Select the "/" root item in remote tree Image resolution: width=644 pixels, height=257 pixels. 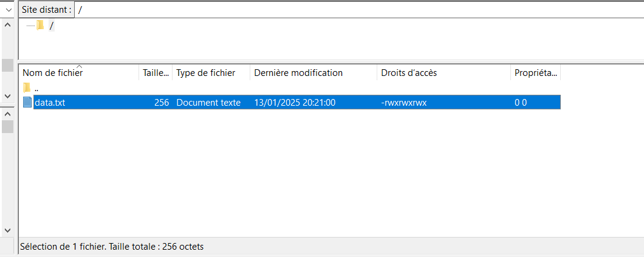pos(52,26)
